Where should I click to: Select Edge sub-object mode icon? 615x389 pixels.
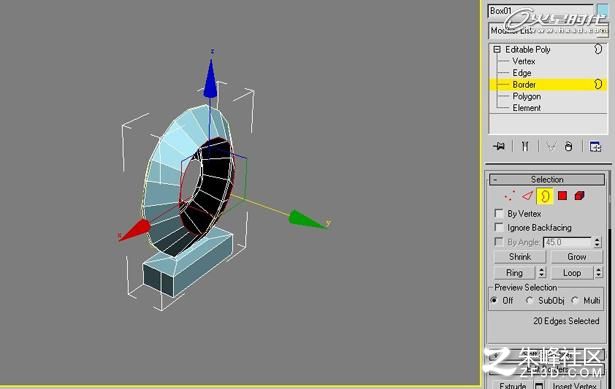528,195
